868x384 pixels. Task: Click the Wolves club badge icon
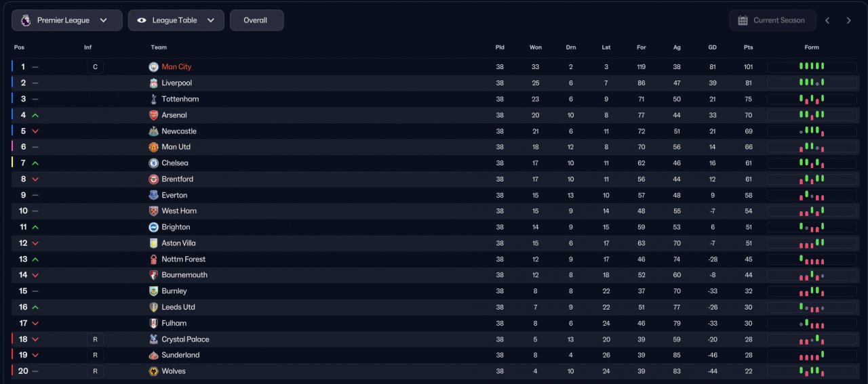(153, 371)
